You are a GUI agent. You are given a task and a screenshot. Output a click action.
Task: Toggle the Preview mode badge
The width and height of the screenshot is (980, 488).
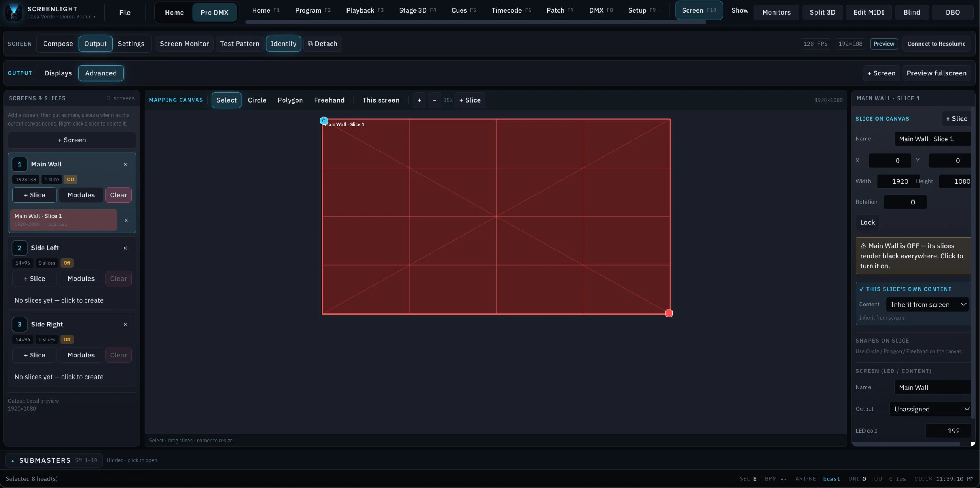(884, 44)
